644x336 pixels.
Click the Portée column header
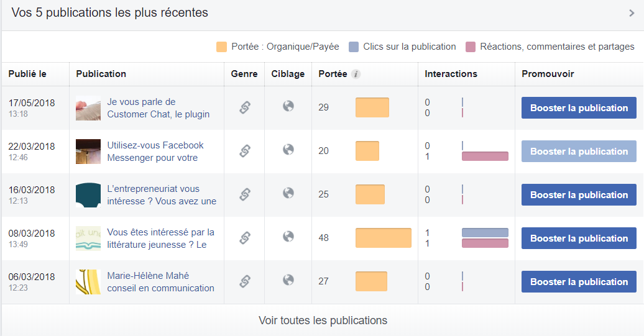[x=333, y=74]
